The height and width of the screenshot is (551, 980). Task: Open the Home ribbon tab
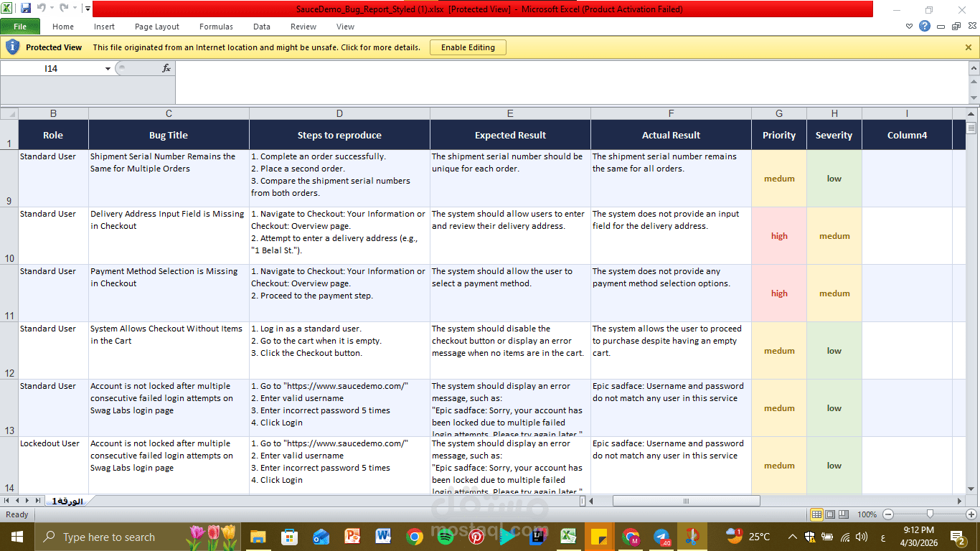[x=63, y=27]
